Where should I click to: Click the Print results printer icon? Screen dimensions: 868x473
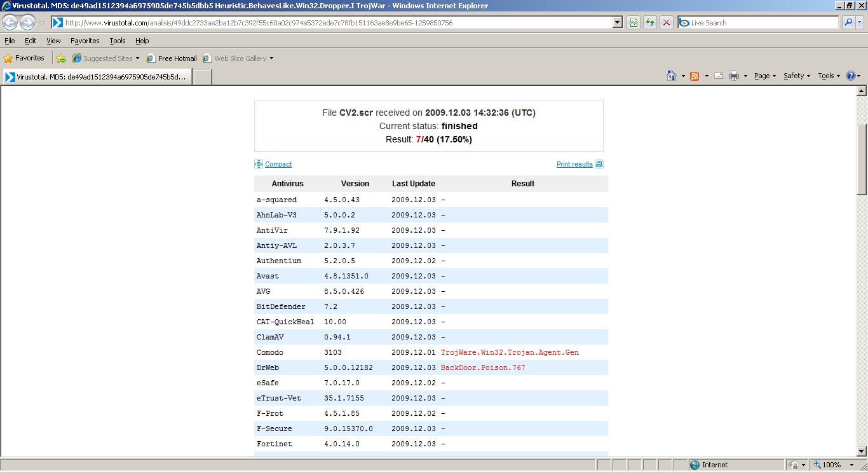pos(599,164)
